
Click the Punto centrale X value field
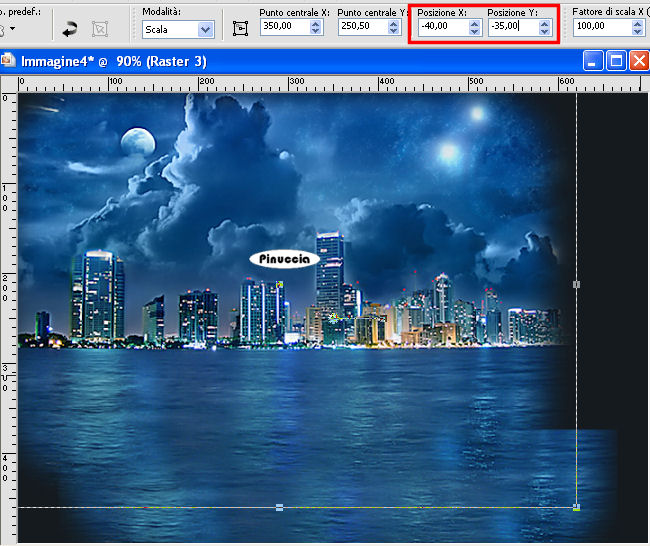coord(286,27)
